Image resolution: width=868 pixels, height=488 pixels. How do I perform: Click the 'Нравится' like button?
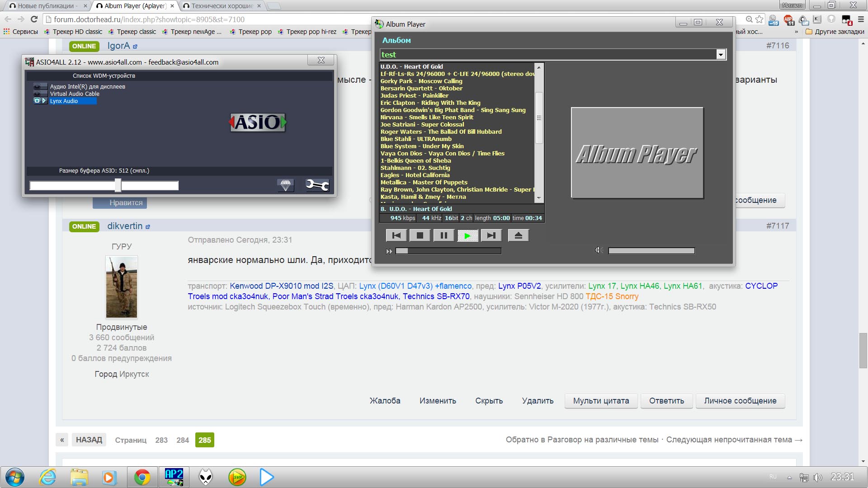coord(120,203)
